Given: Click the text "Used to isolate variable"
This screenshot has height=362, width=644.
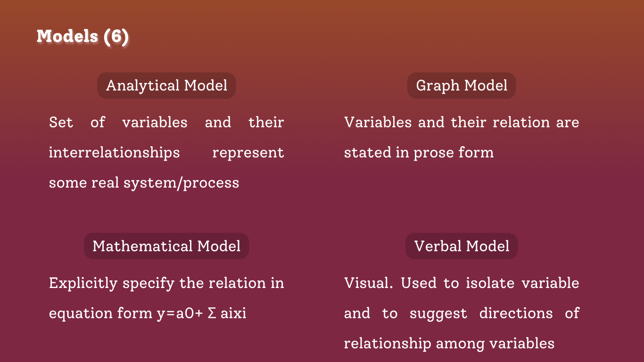Looking at the screenshot, I should point(490,283).
